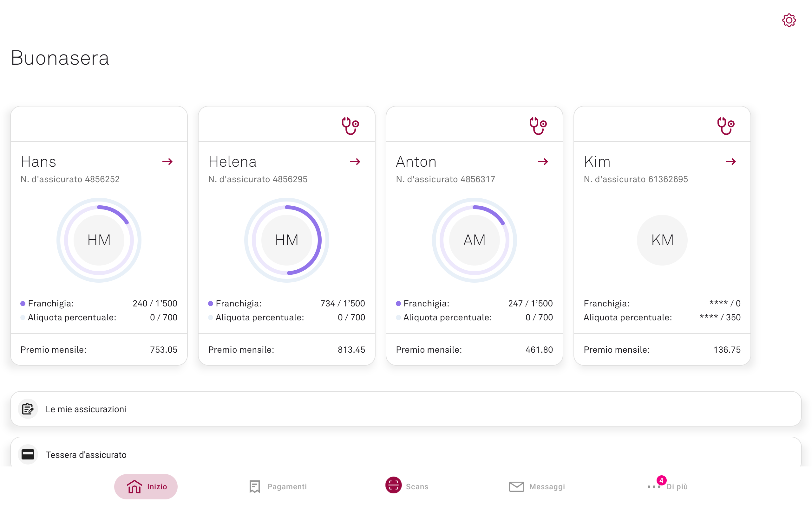Go to the Inizio home tab
The width and height of the screenshot is (812, 507).
coord(146,486)
